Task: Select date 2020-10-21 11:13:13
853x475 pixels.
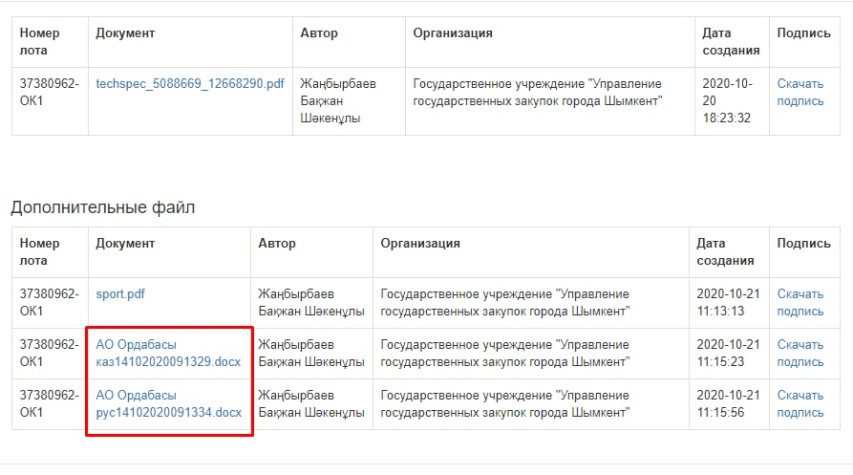Action: coord(728,303)
